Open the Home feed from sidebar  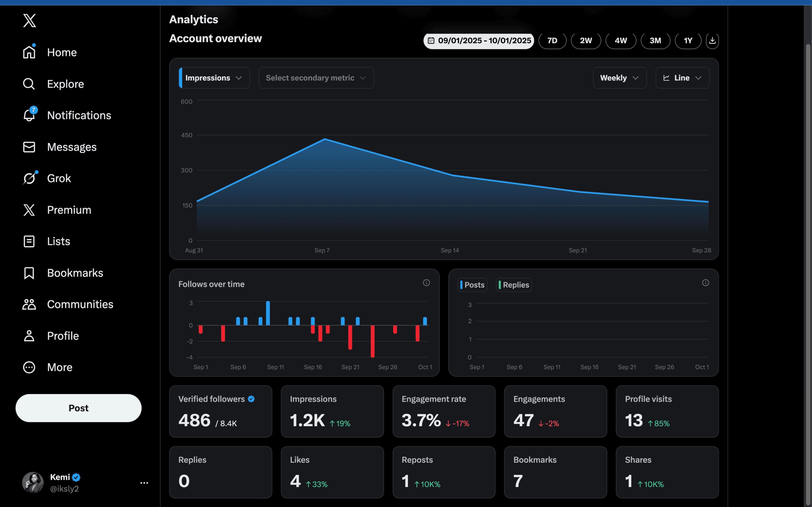[x=61, y=52]
